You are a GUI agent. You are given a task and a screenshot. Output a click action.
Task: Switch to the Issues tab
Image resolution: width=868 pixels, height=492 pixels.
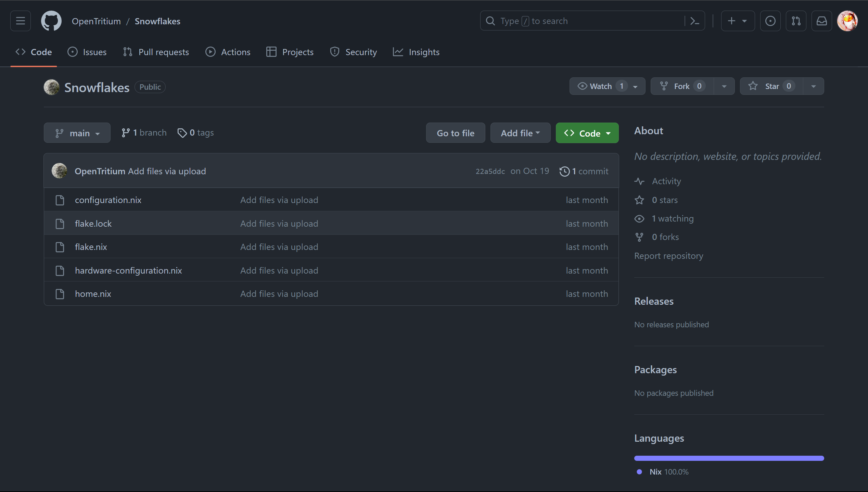[x=87, y=52]
